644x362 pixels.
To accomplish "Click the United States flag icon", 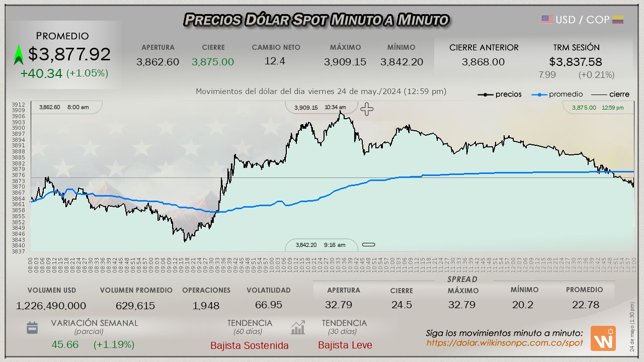I will (x=547, y=20).
